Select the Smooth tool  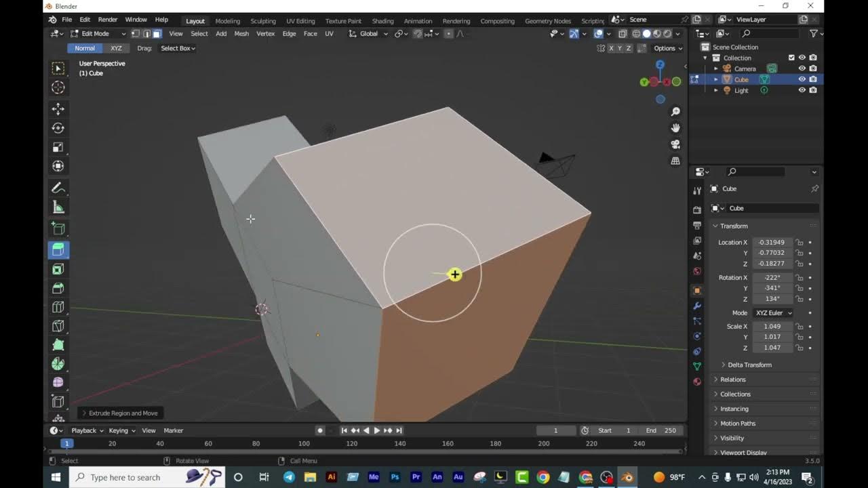(x=58, y=383)
